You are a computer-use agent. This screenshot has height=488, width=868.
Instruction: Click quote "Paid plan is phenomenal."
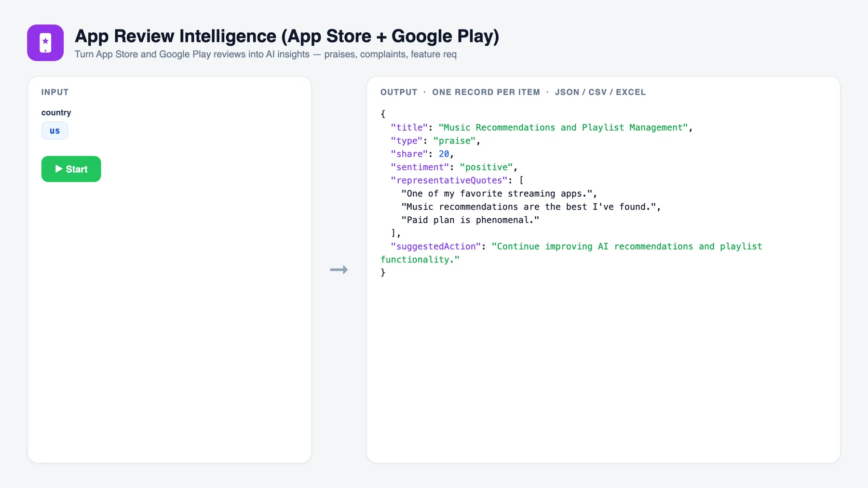(x=470, y=220)
